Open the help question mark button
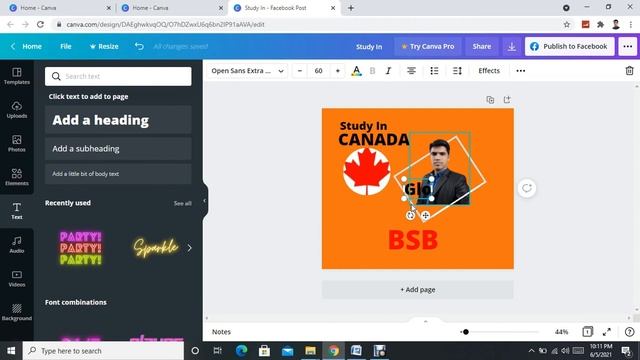The height and width of the screenshot is (360, 640). coord(629,332)
